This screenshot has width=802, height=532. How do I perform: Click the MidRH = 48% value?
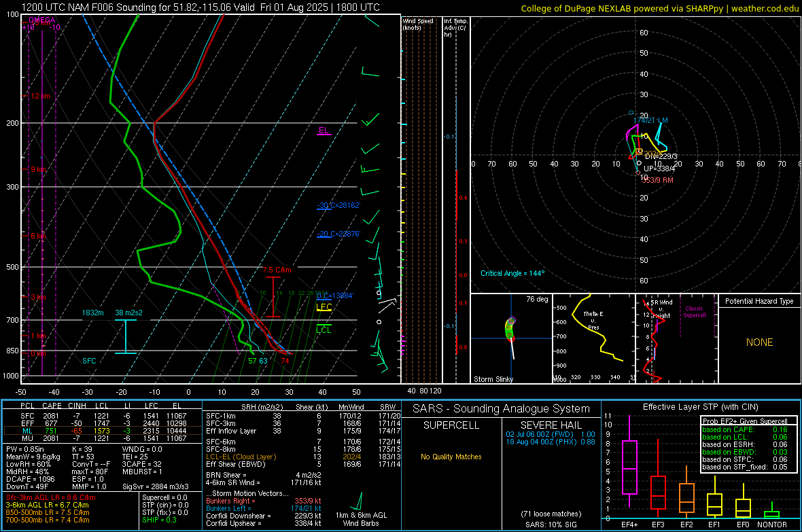click(x=28, y=472)
